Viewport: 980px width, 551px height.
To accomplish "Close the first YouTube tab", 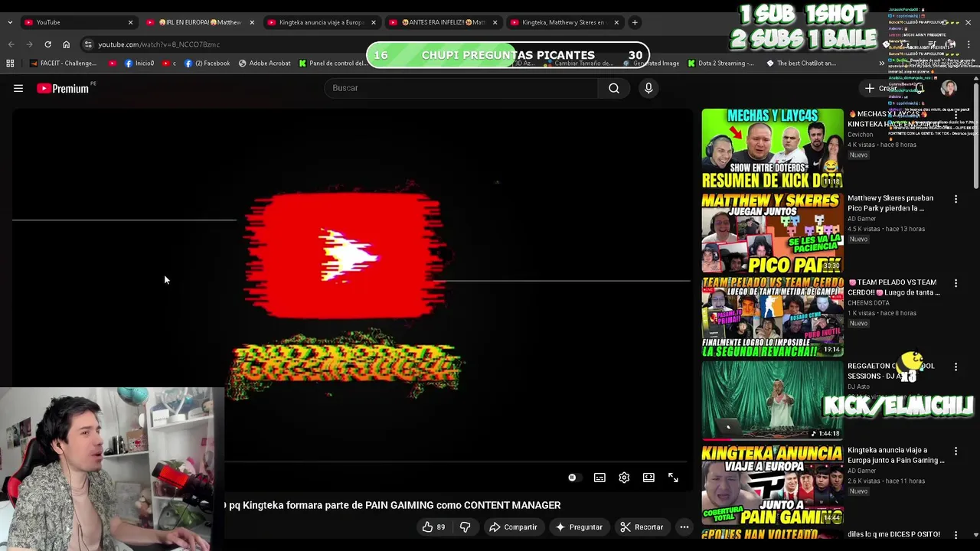I will (x=130, y=22).
